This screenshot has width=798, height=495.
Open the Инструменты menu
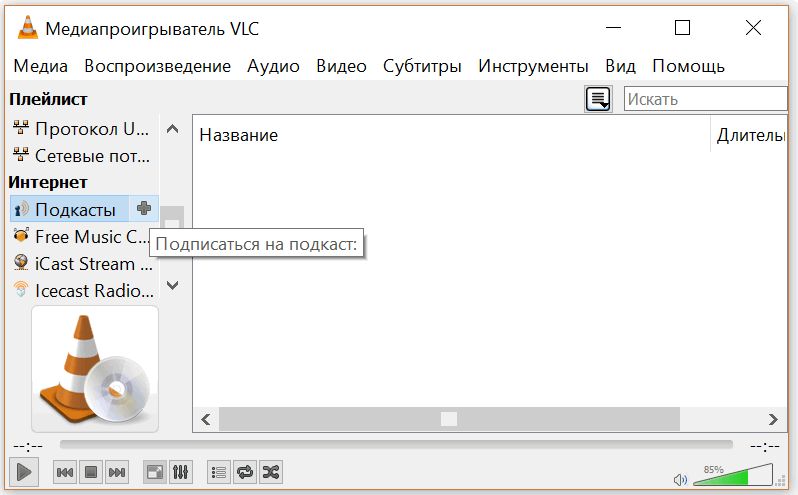pos(533,66)
